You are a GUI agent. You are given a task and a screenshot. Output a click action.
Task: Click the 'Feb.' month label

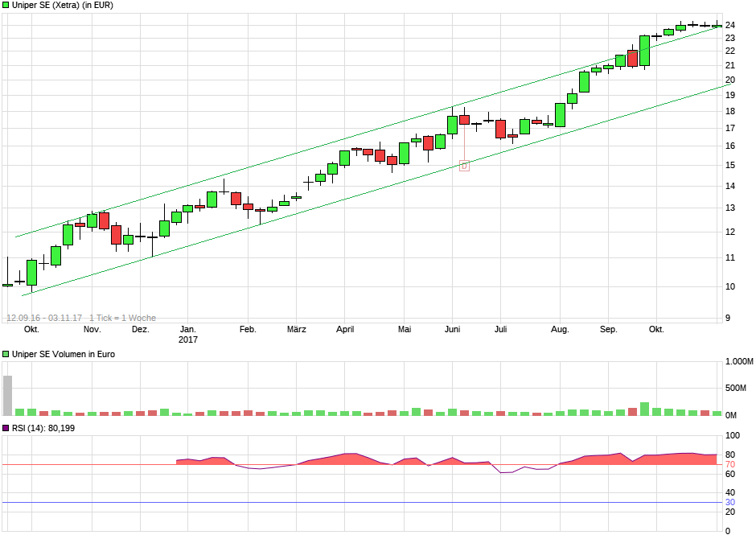(x=248, y=329)
